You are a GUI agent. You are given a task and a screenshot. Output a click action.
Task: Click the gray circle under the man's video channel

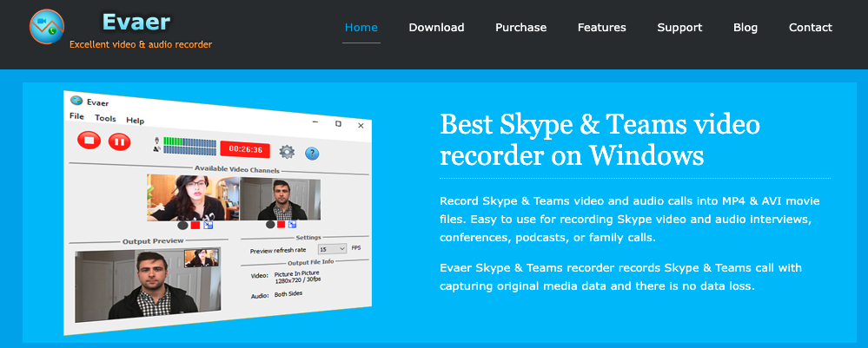click(x=270, y=224)
